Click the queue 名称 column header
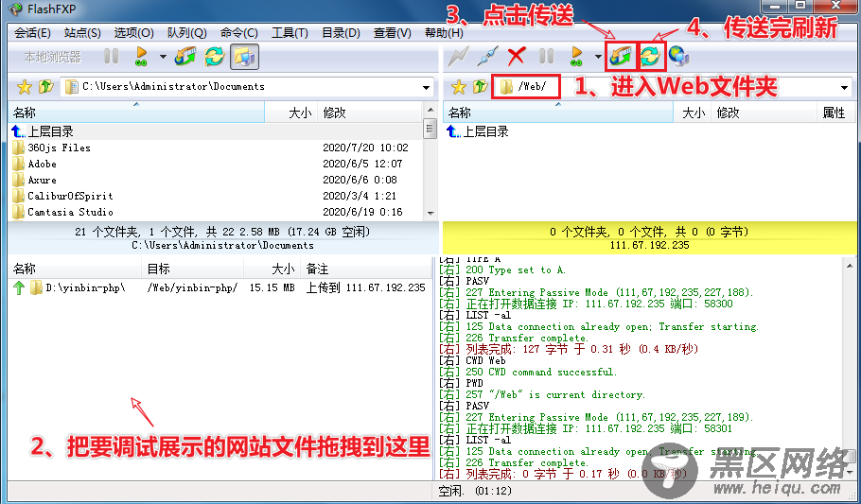Viewport: 861px width, 504px height. point(76,269)
